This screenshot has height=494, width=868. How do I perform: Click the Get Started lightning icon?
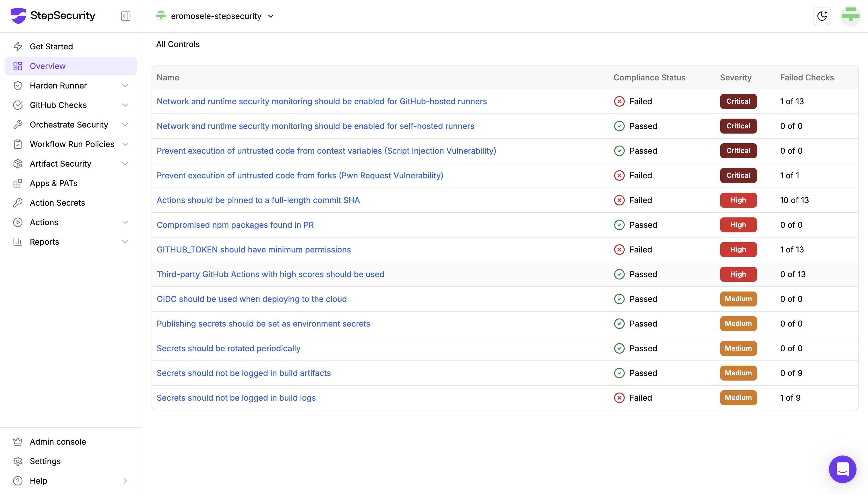pos(18,47)
